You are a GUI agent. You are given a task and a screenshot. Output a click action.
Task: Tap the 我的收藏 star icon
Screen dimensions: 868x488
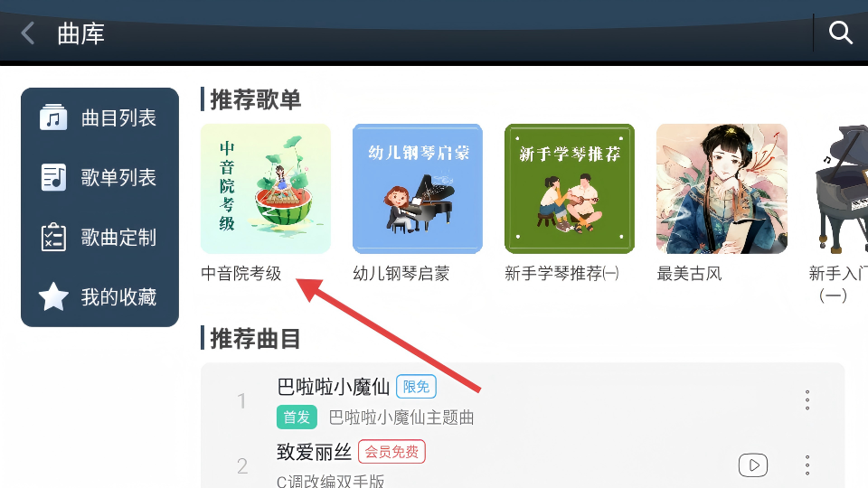(53, 296)
